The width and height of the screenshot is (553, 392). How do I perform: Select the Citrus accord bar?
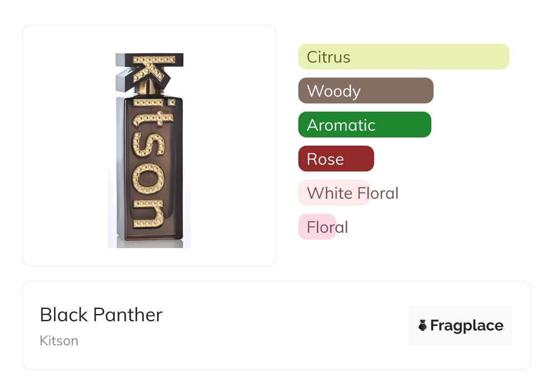pos(403,57)
